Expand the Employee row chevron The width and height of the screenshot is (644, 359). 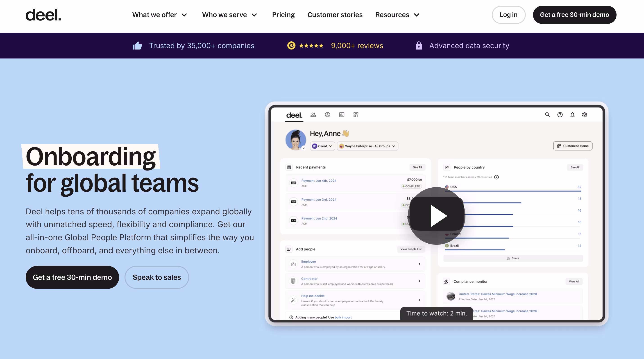coord(420,264)
